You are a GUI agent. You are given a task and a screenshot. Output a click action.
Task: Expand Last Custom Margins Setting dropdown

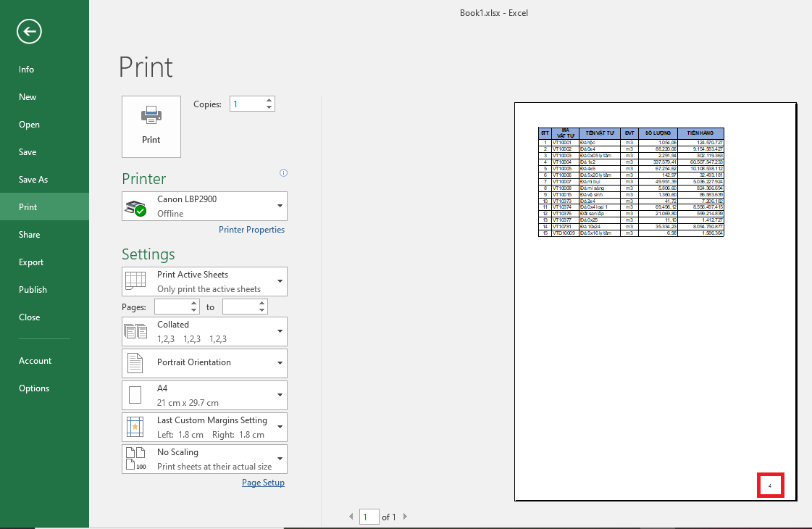tap(280, 427)
